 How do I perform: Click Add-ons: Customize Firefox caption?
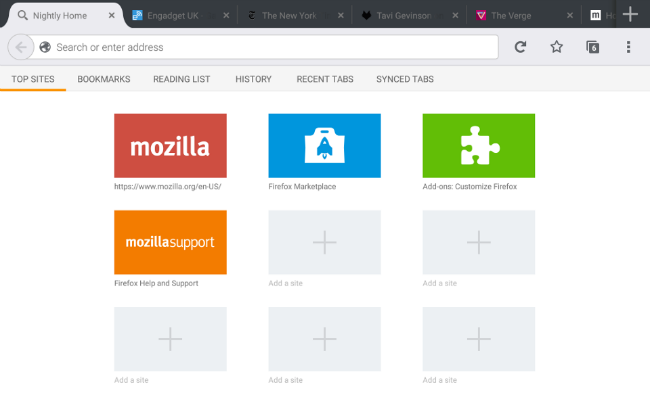tap(470, 186)
